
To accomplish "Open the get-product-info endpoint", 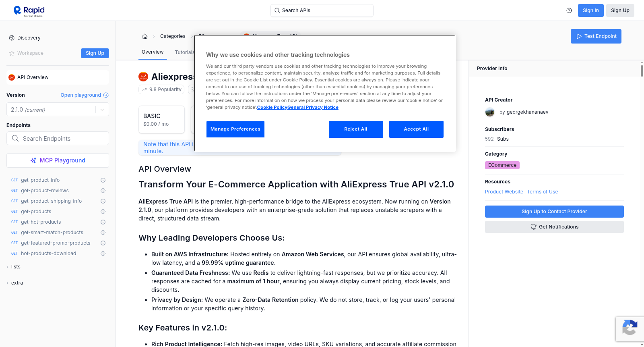I will (x=40, y=180).
